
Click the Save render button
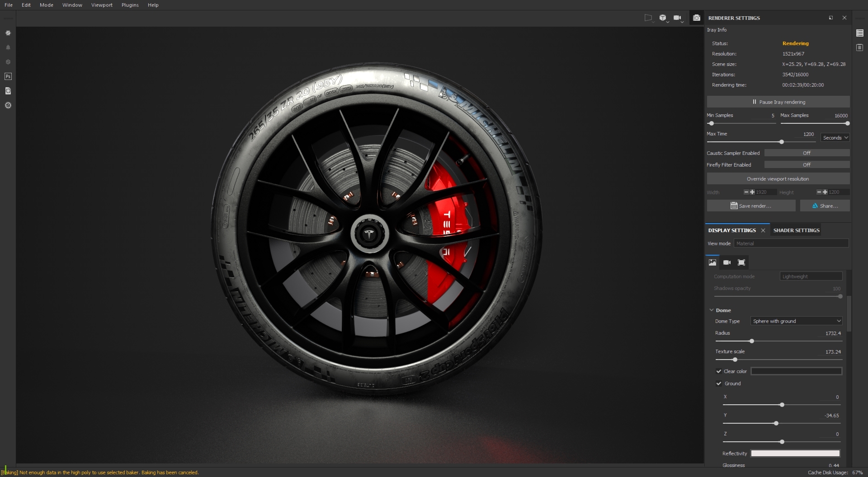[x=751, y=206]
